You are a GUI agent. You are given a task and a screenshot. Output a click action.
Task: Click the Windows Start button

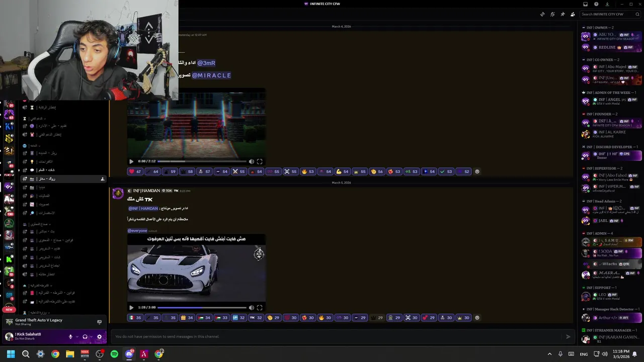pyautogui.click(x=11, y=354)
